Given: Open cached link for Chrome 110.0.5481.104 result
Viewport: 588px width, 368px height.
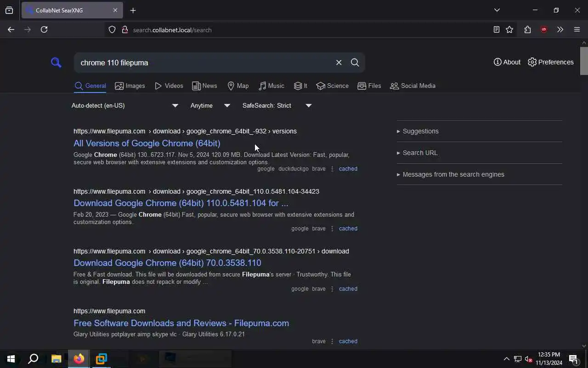Looking at the screenshot, I should (x=348, y=229).
